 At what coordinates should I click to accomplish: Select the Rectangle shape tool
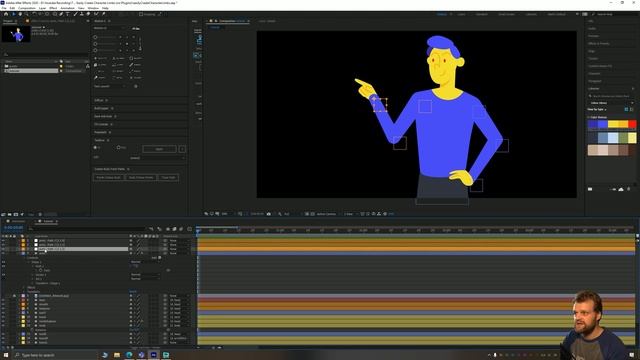(55, 14)
